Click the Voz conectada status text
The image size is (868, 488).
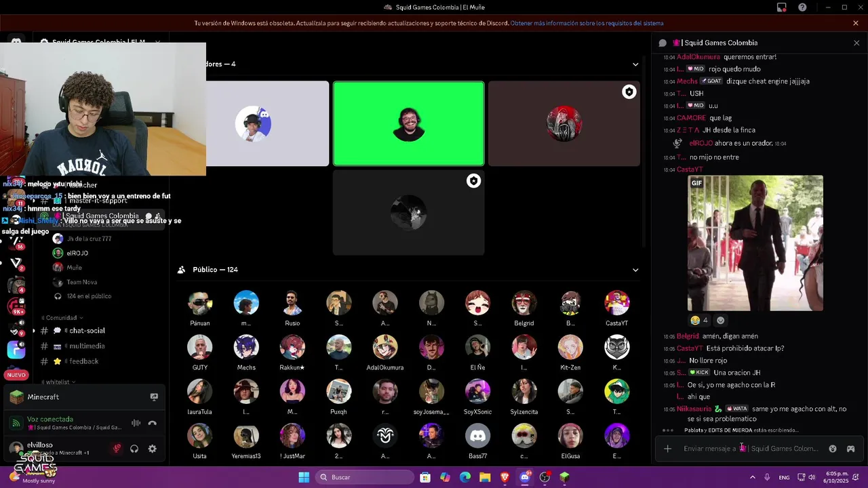tap(50, 419)
